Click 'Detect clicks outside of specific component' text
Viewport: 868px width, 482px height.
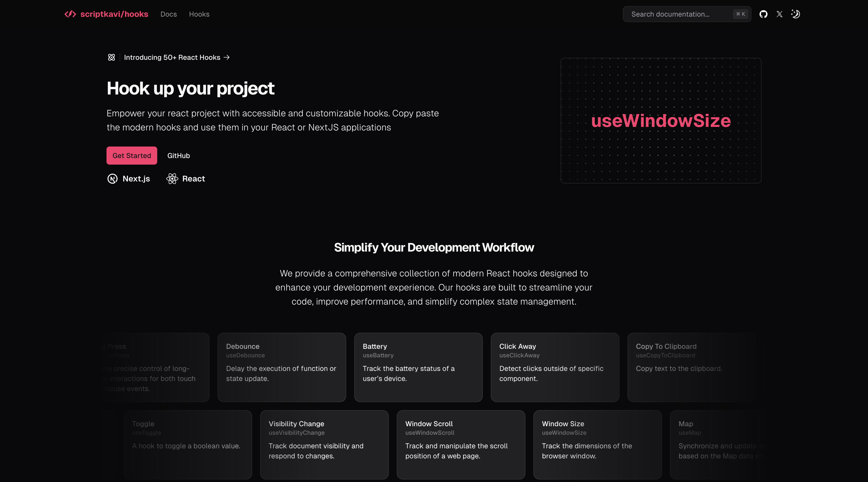[x=551, y=373]
